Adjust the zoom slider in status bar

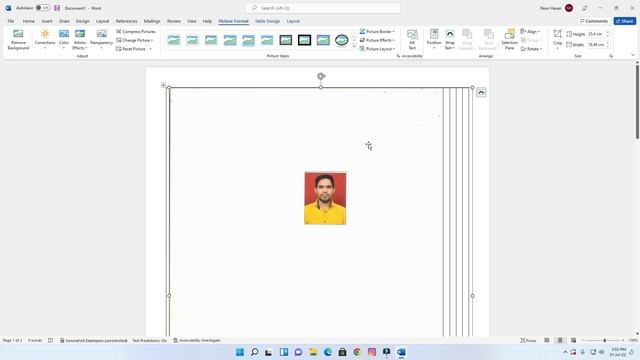point(604,340)
